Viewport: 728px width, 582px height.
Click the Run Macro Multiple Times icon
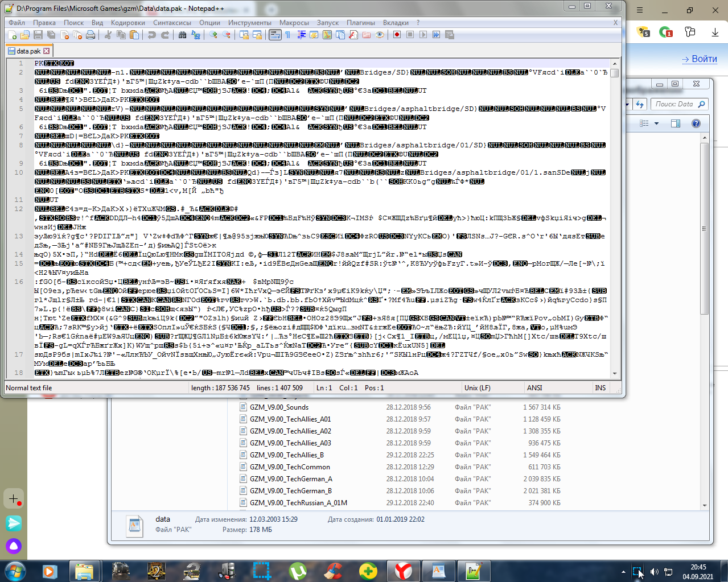click(x=436, y=35)
